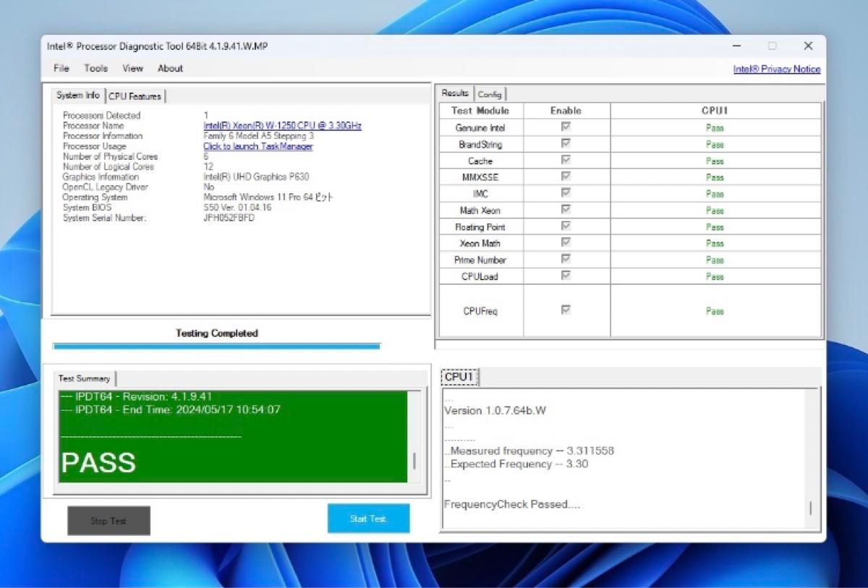Click the Testing Completed progress bar

pos(216,346)
